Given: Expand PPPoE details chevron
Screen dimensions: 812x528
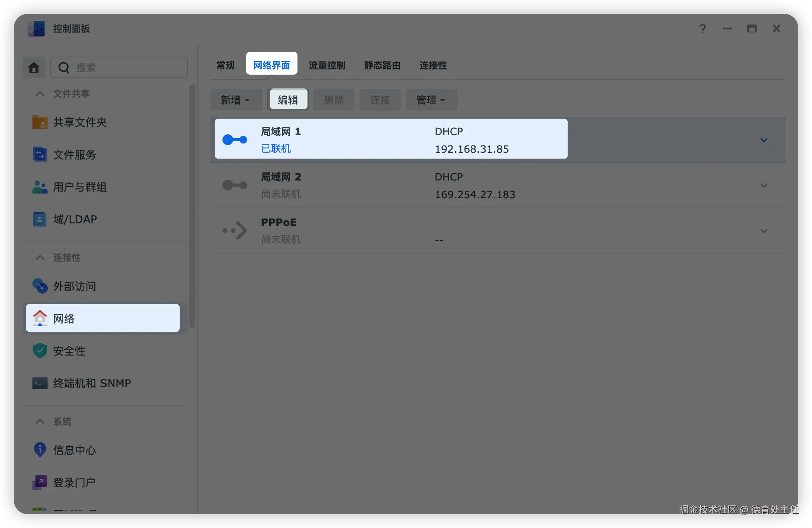Looking at the screenshot, I should point(764,231).
